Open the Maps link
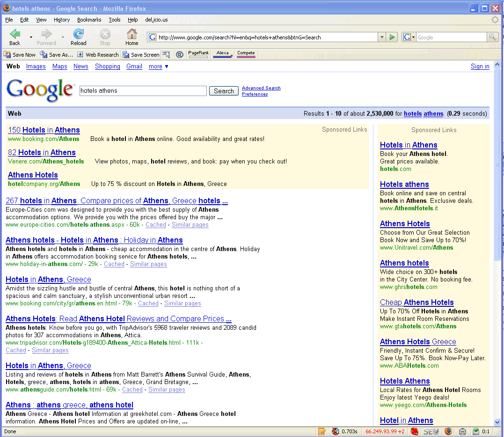Image resolution: width=504 pixels, height=437 pixels. click(x=60, y=67)
